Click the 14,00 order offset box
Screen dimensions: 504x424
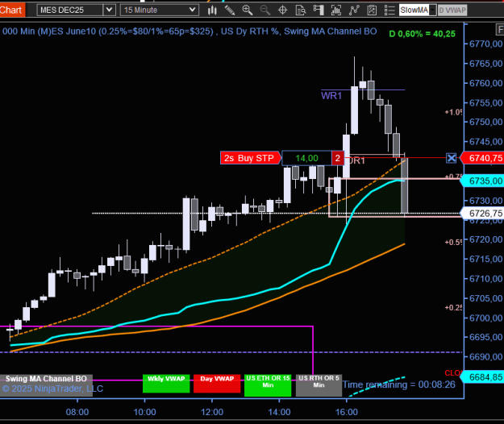click(x=306, y=158)
